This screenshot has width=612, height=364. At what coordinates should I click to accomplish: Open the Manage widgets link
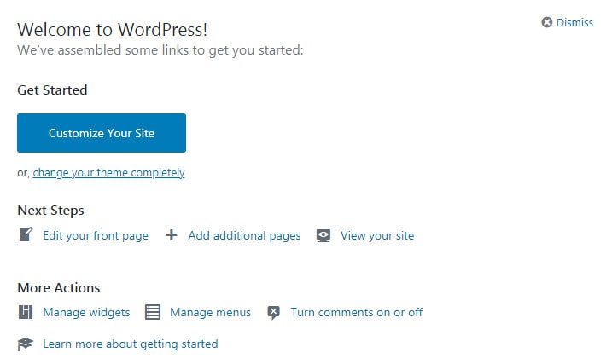pos(86,313)
